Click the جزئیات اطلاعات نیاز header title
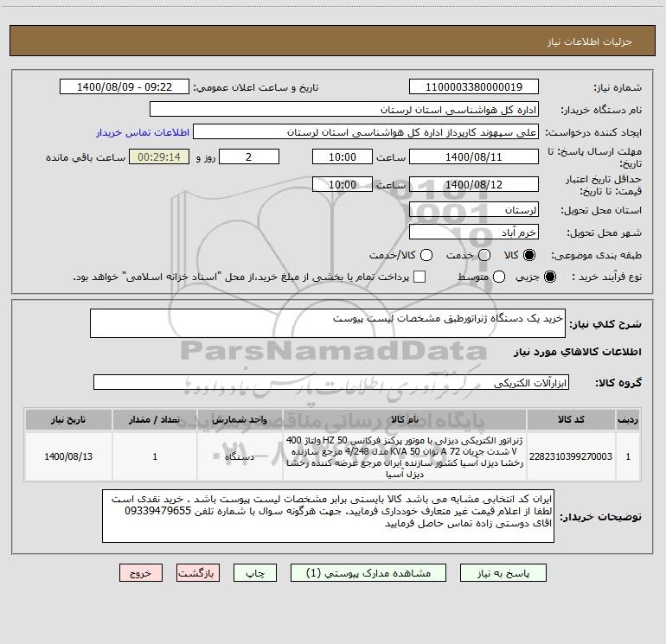This screenshot has width=666, height=644. [x=590, y=41]
